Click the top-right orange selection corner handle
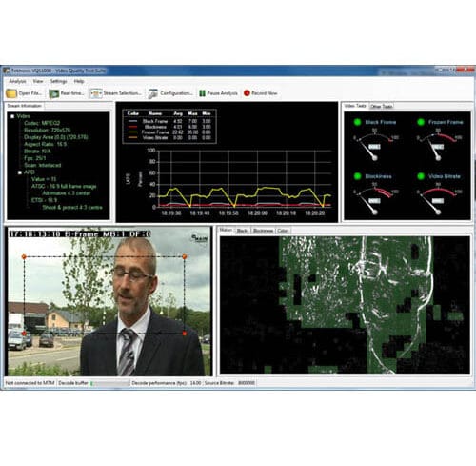 coord(185,256)
